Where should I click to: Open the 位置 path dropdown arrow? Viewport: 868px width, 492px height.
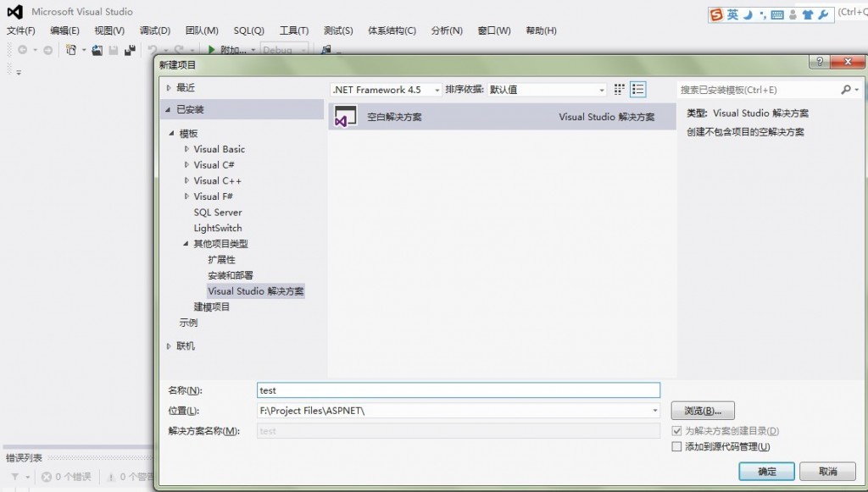pos(655,411)
